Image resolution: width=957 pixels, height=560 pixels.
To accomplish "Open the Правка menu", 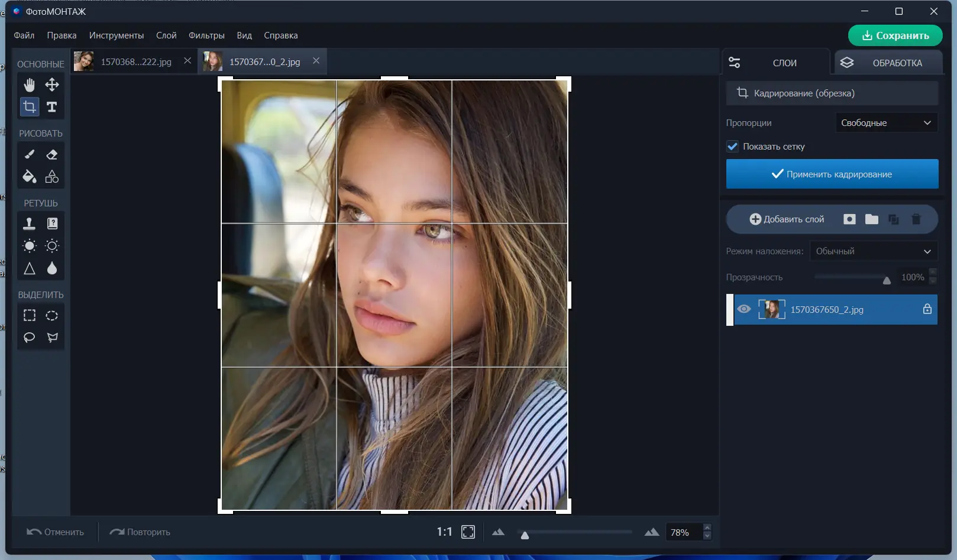I will pos(62,35).
